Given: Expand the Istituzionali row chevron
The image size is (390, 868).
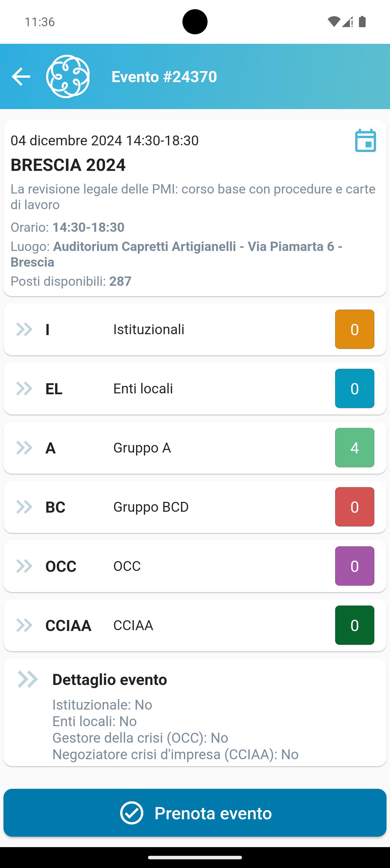Looking at the screenshot, I should point(24,329).
